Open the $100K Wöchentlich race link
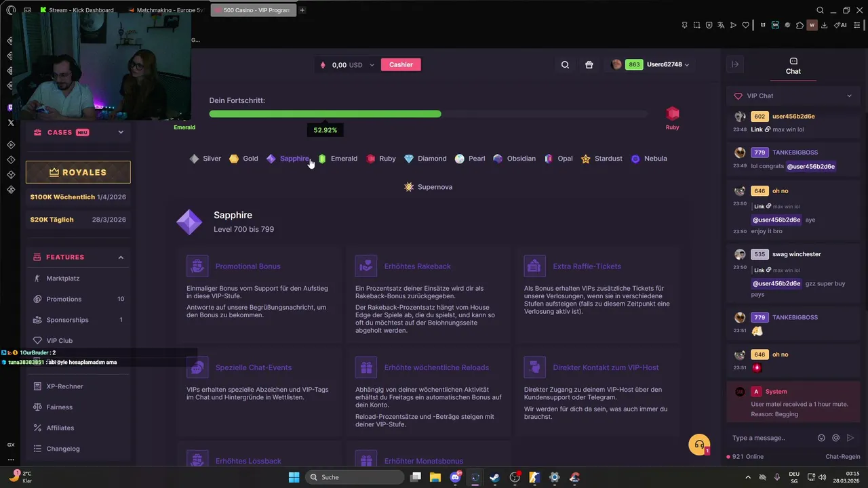Image resolution: width=868 pixels, height=488 pixels. [78, 197]
